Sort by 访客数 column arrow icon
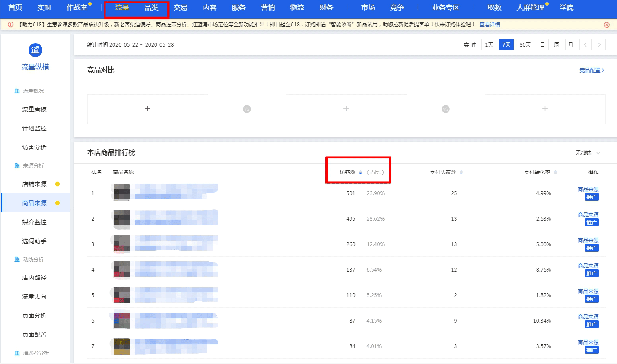The width and height of the screenshot is (617, 364). (x=360, y=172)
